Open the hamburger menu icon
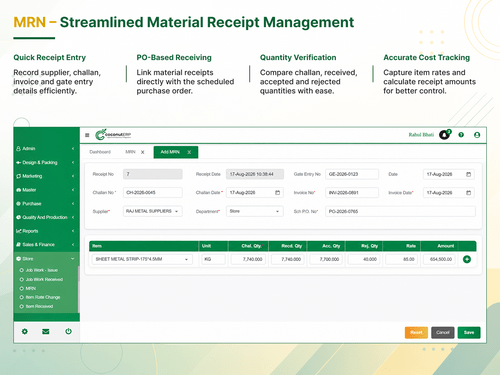Viewport: 500px width, 375px height. point(87,135)
